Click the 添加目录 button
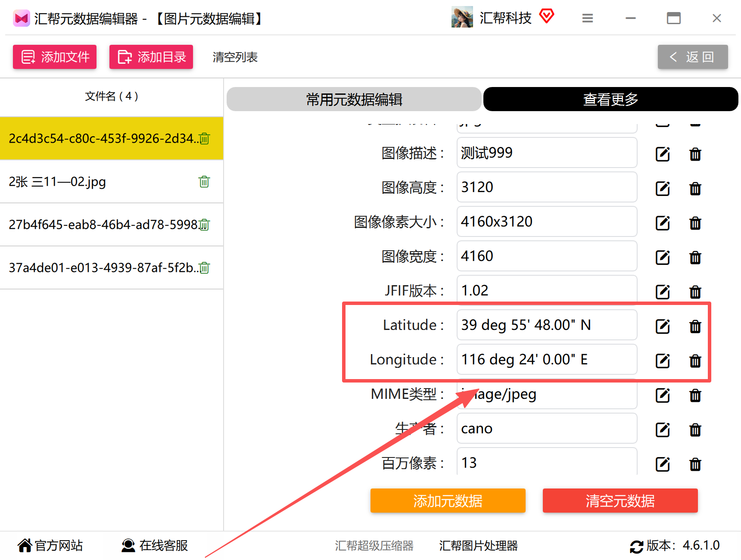The image size is (741, 560). 151,57
